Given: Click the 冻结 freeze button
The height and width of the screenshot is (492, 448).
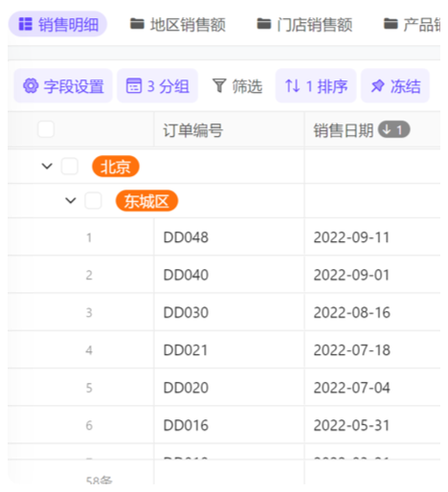Looking at the screenshot, I should (x=395, y=86).
